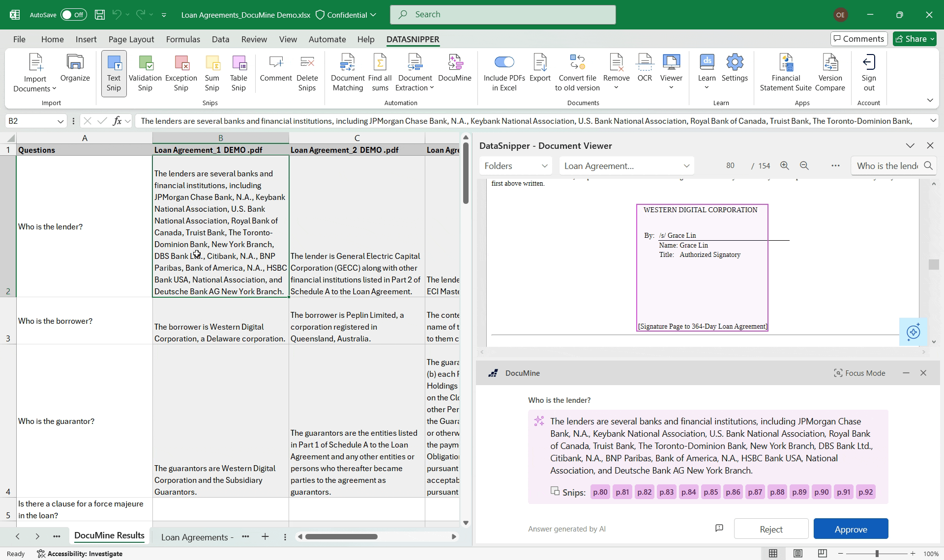Click the Validation Snip tool icon
944x560 pixels.
pyautogui.click(x=145, y=64)
